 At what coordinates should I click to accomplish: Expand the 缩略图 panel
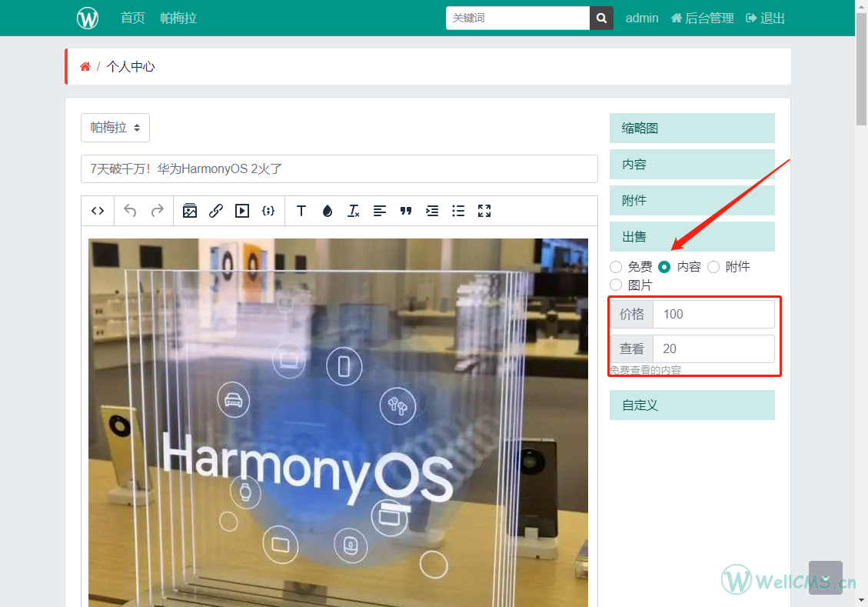coord(692,128)
